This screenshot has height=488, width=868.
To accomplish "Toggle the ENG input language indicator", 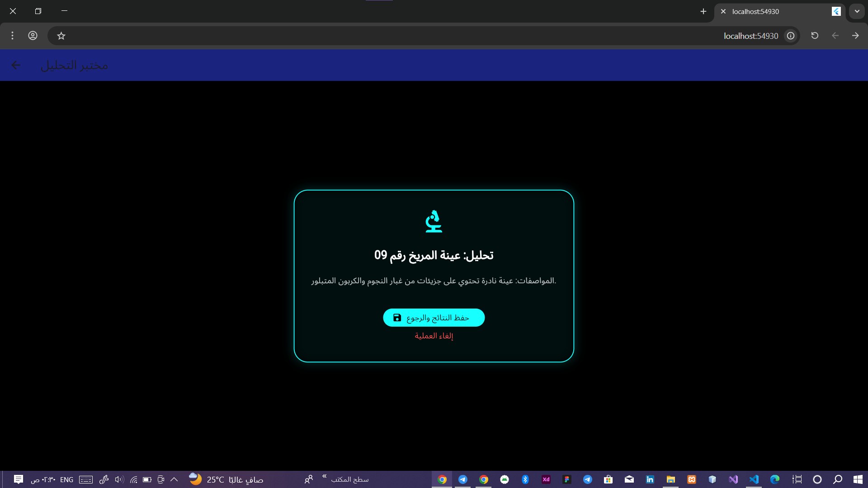I will (x=66, y=479).
